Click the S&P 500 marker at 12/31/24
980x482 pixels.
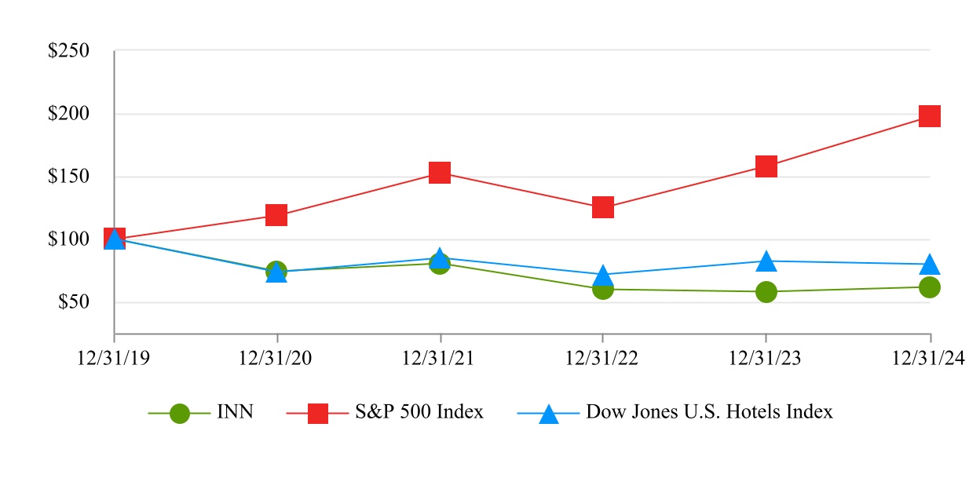[x=930, y=116]
